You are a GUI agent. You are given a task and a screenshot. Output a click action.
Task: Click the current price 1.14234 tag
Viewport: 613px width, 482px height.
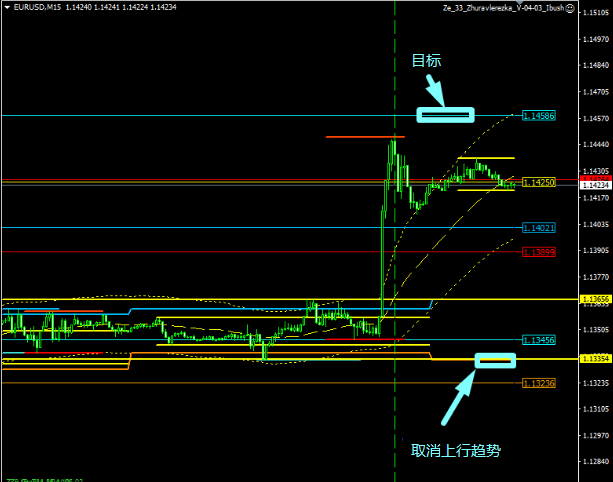click(595, 185)
